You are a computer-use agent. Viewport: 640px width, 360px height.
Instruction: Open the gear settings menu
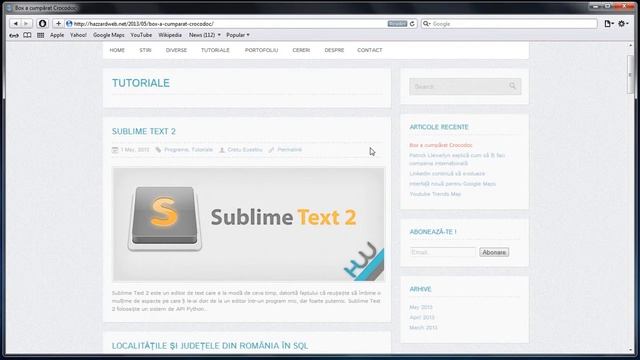pyautogui.click(x=622, y=24)
